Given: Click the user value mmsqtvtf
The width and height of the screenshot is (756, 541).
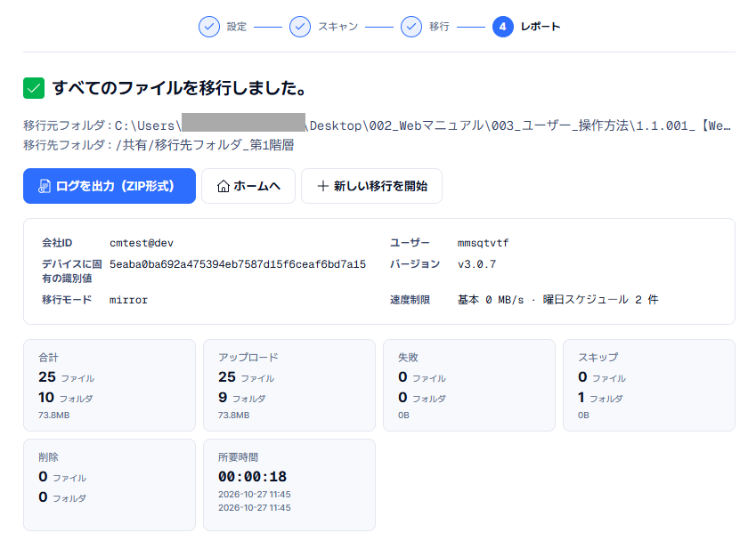Looking at the screenshot, I should tap(484, 243).
